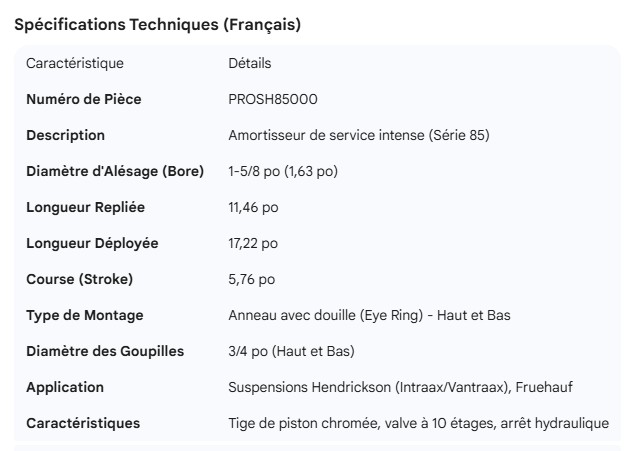
Task: Select the 'Course (Stroke)' row label
Action: pyautogui.click(x=79, y=279)
